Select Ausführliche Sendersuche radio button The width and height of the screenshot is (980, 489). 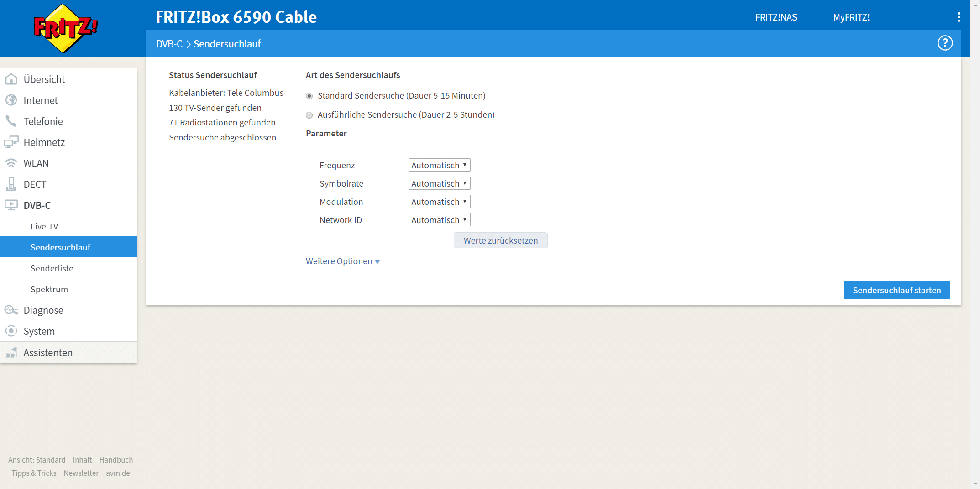(309, 115)
